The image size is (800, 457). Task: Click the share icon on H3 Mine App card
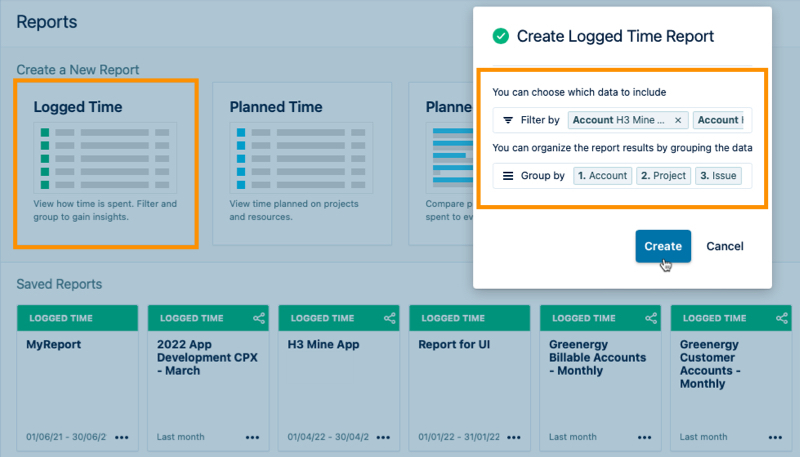pos(390,318)
